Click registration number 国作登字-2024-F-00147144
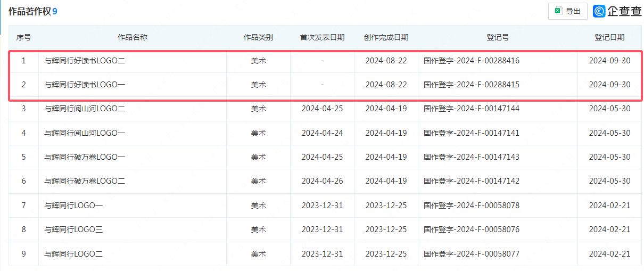The width and height of the screenshot is (644, 271). (472, 109)
